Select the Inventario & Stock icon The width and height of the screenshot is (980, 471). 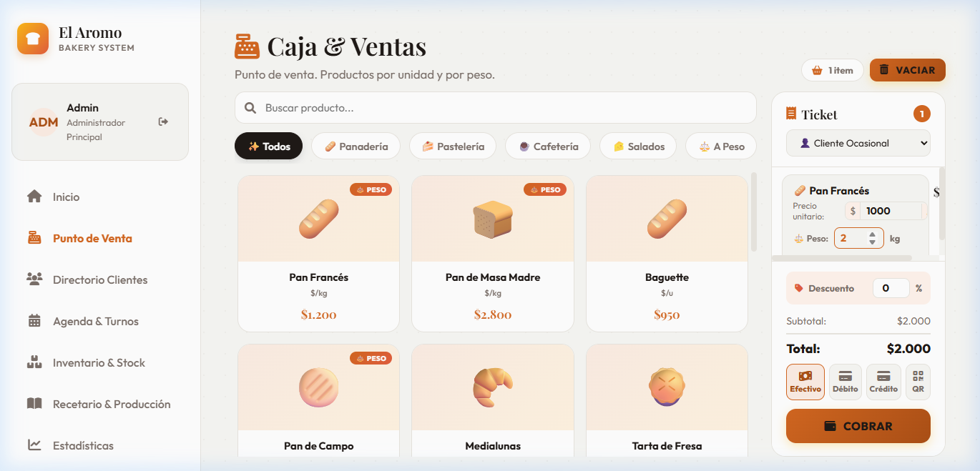[33, 362]
